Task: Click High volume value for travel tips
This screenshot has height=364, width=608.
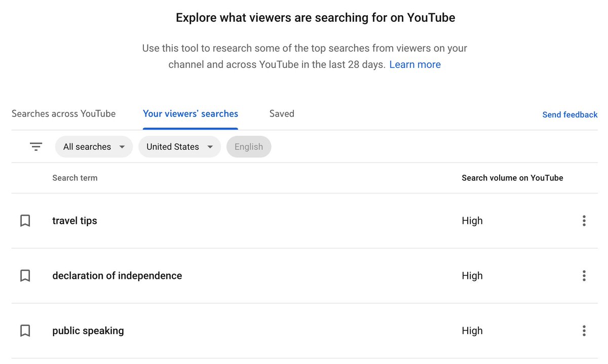Action: pos(472,221)
